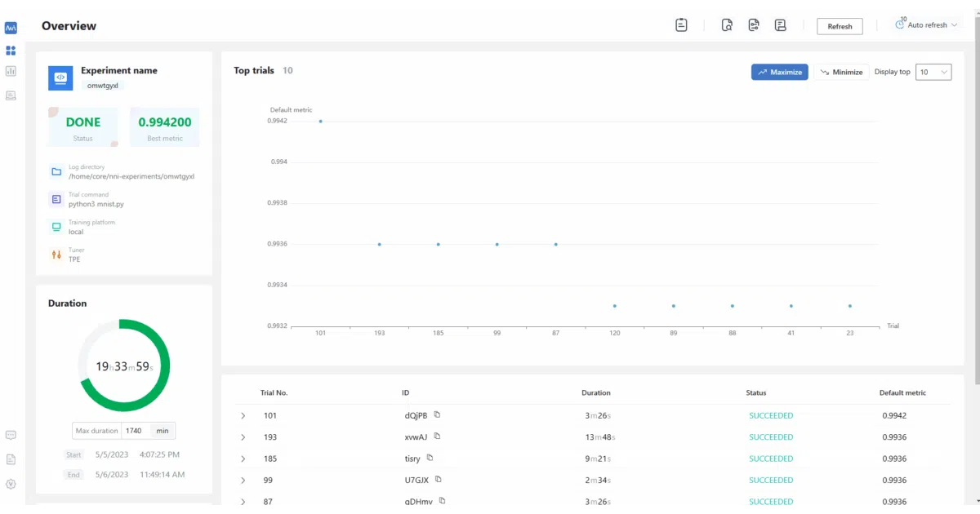This screenshot has width=980, height=514.
Task: Click the green duration progress ring
Action: (124, 366)
